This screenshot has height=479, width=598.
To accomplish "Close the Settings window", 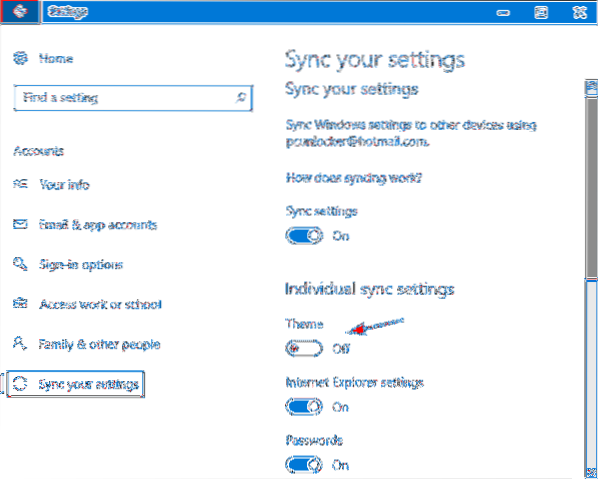I will click(579, 13).
